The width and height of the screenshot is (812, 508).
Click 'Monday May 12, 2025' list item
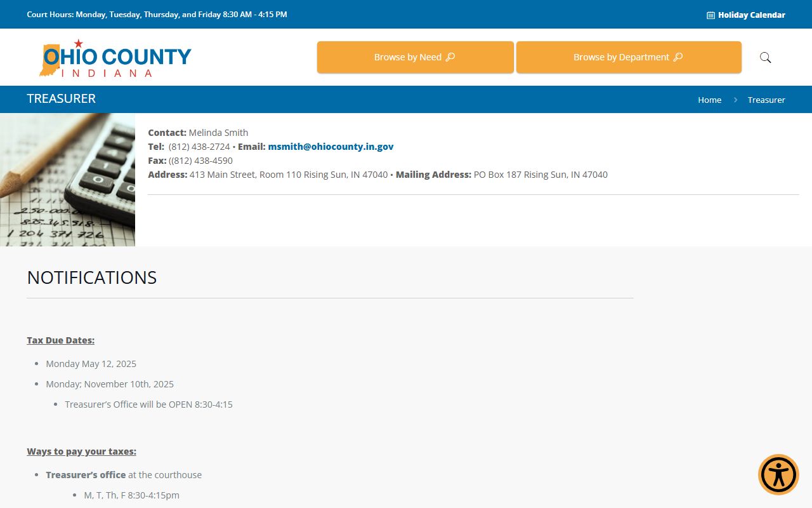pyautogui.click(x=91, y=364)
